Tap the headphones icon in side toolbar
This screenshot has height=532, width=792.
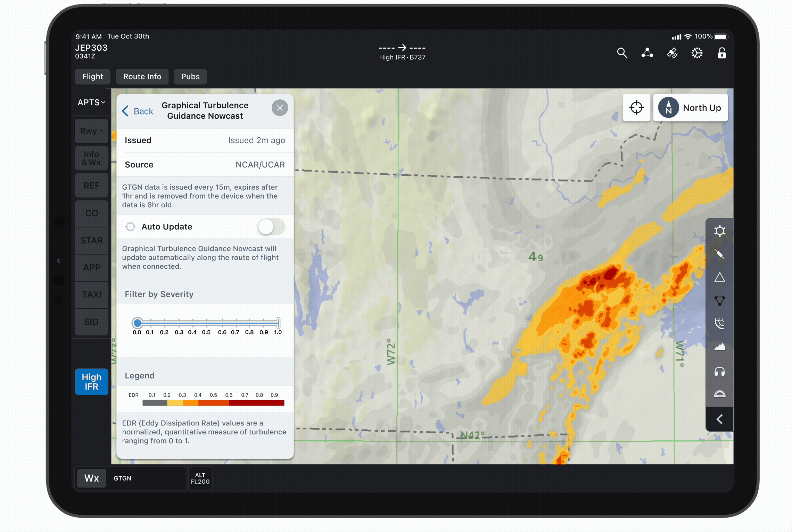tap(719, 372)
